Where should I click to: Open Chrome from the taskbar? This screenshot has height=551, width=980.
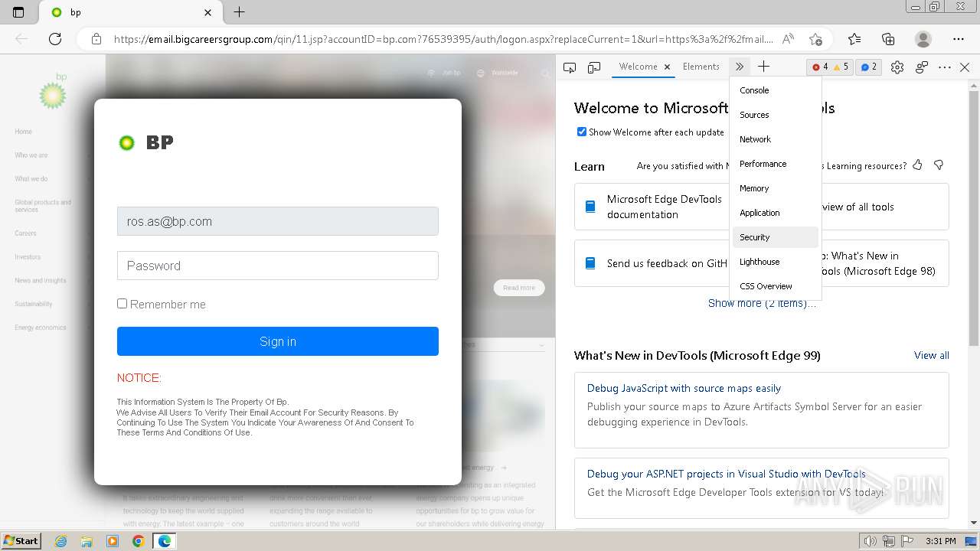click(138, 541)
